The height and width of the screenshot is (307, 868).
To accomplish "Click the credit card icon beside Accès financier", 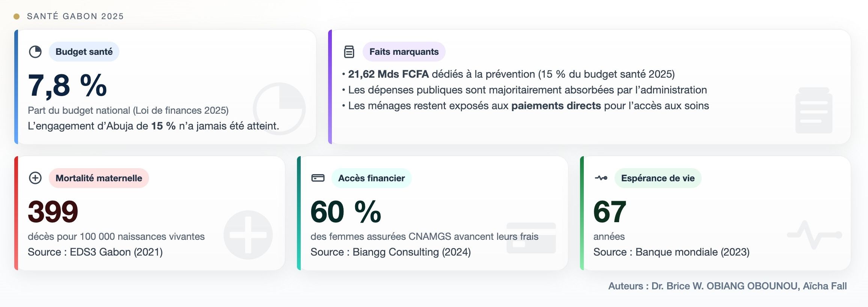I will pyautogui.click(x=318, y=178).
